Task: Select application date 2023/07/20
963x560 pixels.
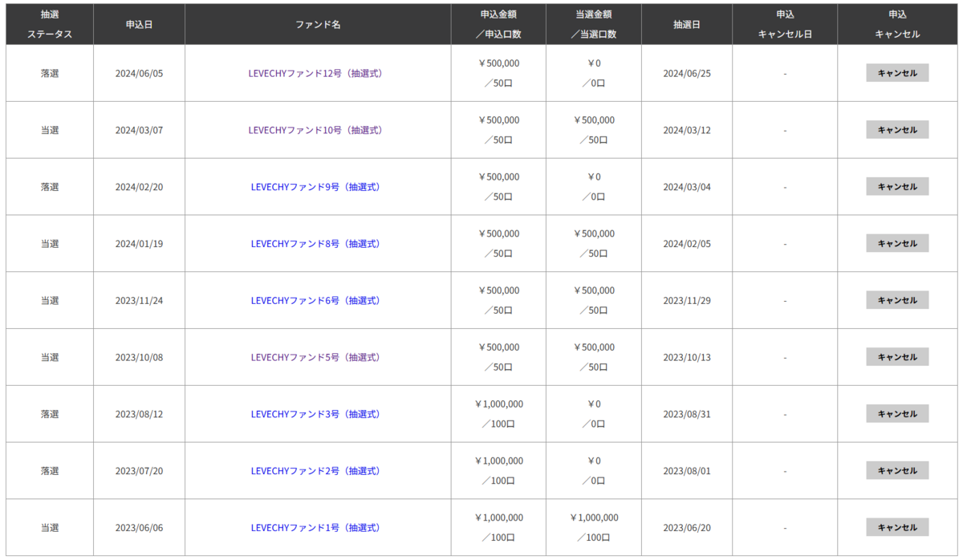Action: (x=139, y=471)
